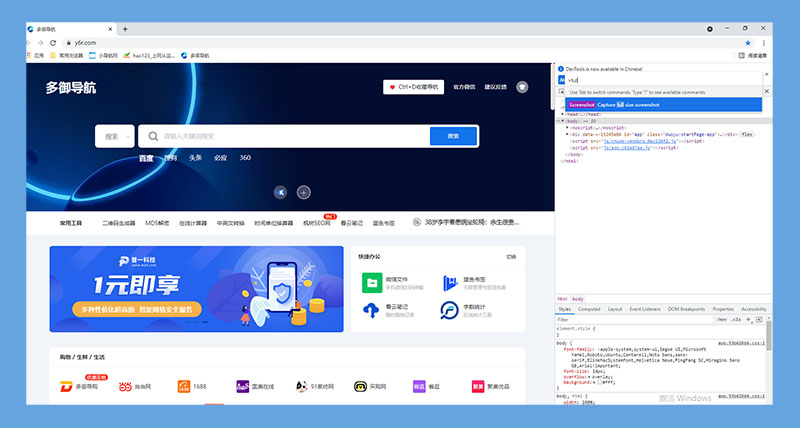Image resolution: width=800 pixels, height=428 pixels.
Task: Open the green 微信文件 icon
Action: click(372, 283)
